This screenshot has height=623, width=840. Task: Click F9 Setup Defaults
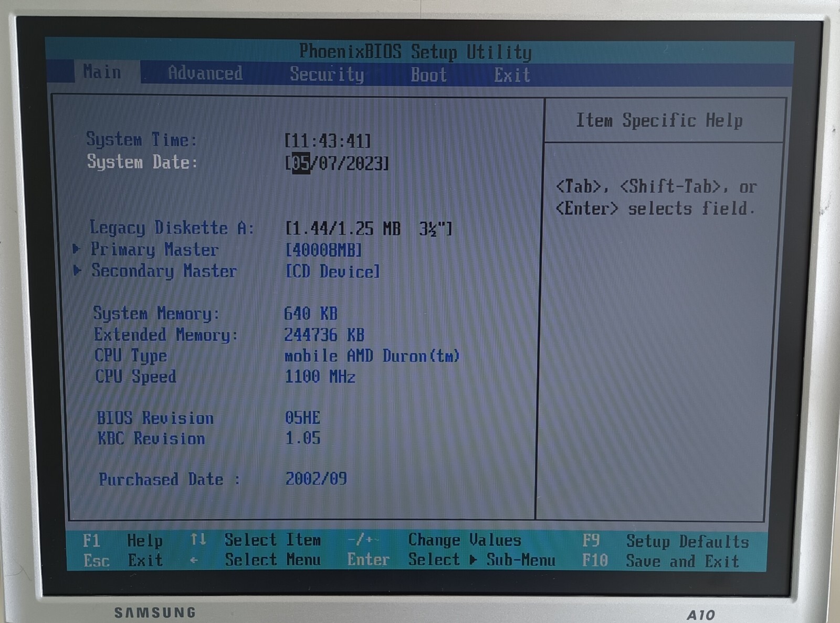tap(666, 541)
